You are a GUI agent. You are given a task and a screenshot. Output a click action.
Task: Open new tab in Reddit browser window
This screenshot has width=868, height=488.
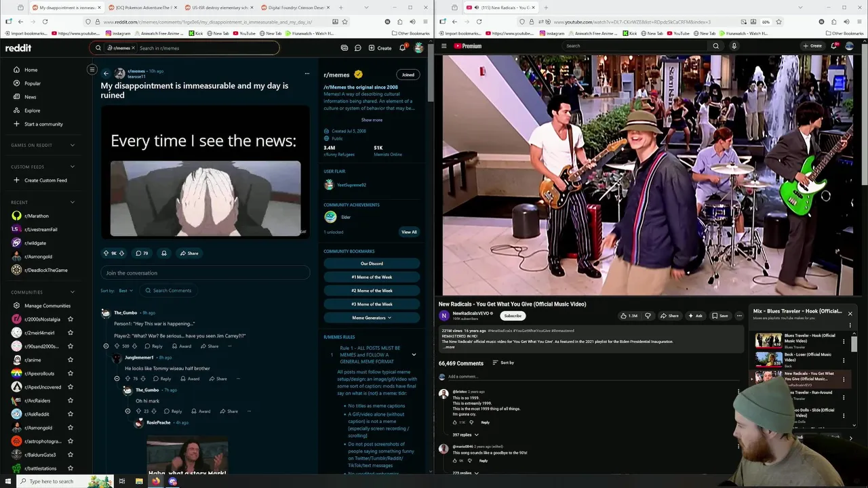coord(340,7)
